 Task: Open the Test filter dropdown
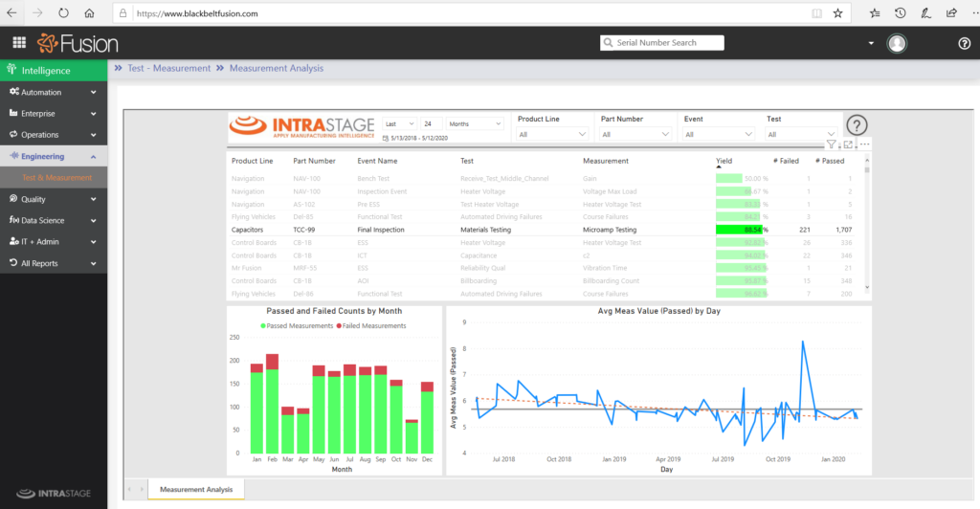click(801, 134)
